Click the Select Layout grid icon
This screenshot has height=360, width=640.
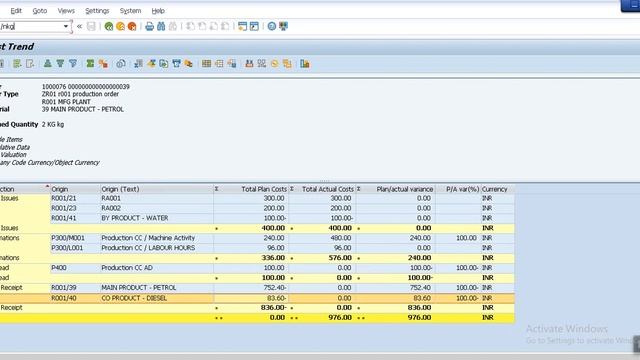[207, 64]
